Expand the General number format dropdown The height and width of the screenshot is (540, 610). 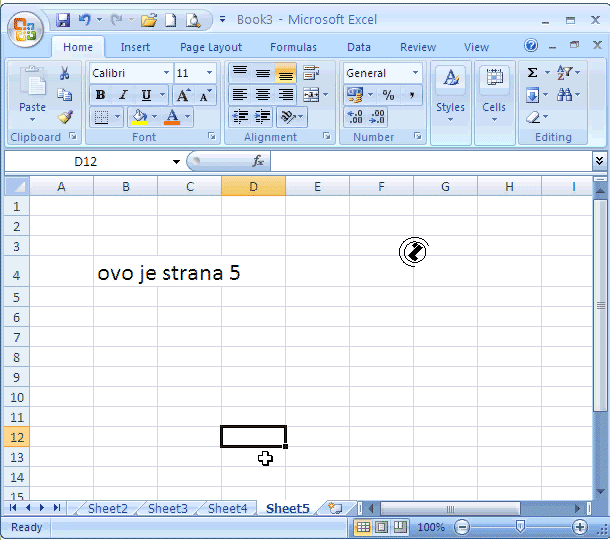tap(415, 73)
